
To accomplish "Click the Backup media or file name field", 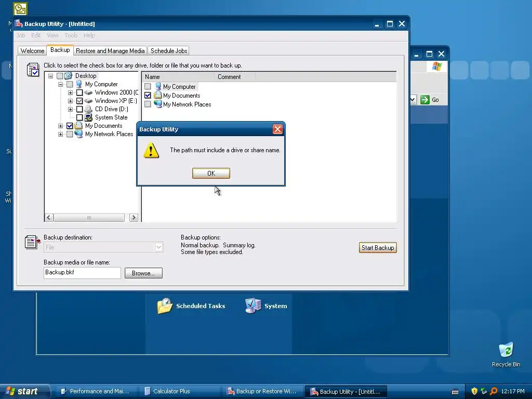I will tap(82, 273).
